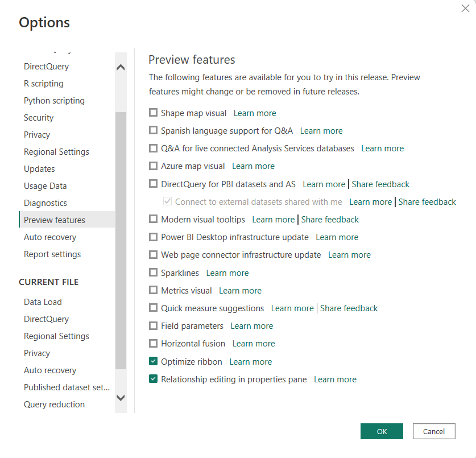Enable Azure map visual preview feature
The width and height of the screenshot is (476, 458).
(x=153, y=166)
